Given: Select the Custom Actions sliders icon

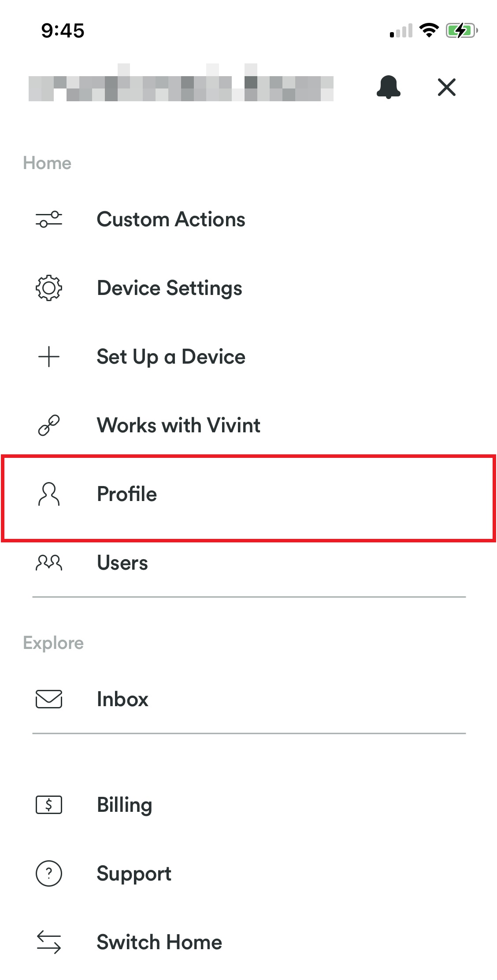Looking at the screenshot, I should click(x=48, y=220).
